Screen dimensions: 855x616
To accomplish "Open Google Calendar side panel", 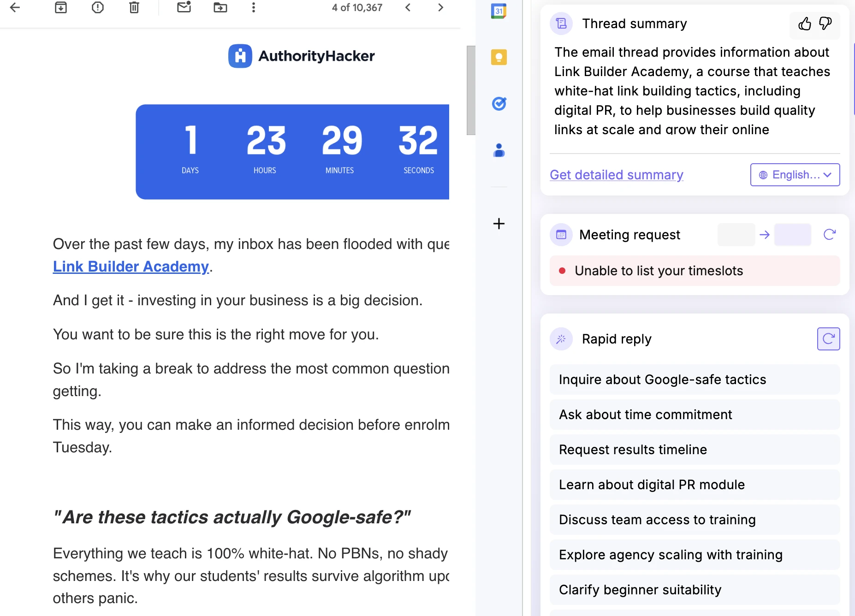I will [x=499, y=11].
